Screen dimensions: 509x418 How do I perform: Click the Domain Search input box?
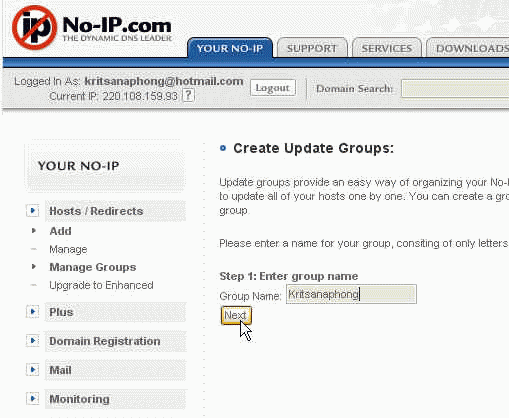455,89
